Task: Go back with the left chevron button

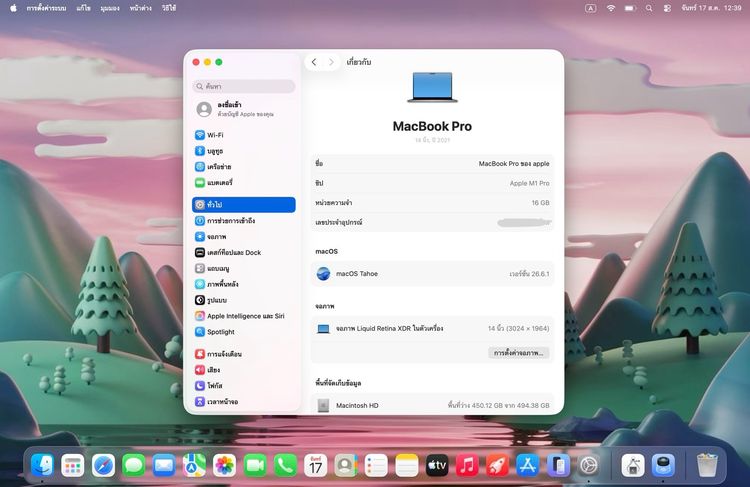Action: coord(314,62)
